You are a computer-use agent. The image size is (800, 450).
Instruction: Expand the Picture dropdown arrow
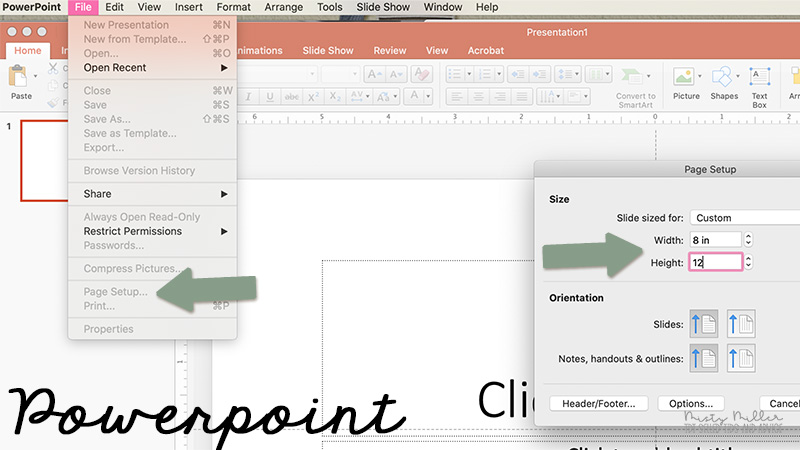[x=699, y=77]
